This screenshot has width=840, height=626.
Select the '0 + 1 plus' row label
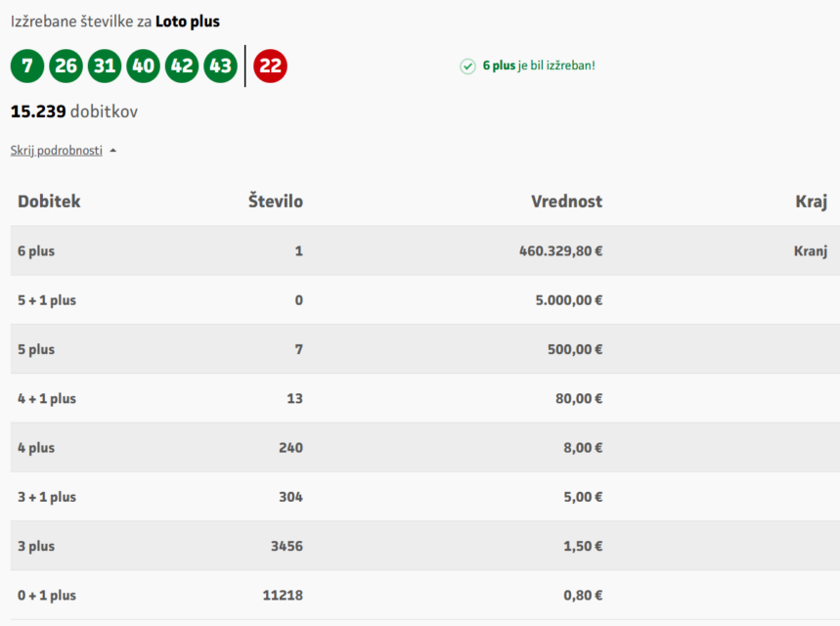[x=47, y=596]
